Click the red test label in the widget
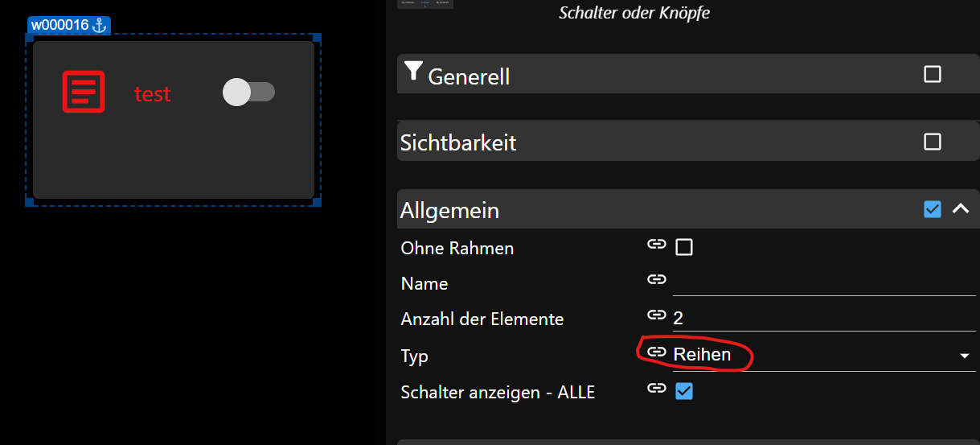The image size is (980, 445). tap(153, 94)
